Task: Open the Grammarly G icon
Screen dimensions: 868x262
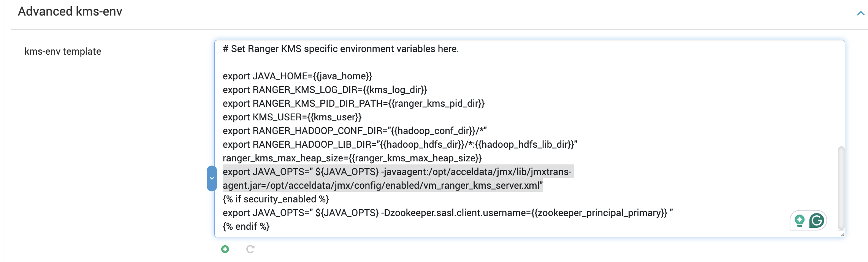Action: [816, 220]
